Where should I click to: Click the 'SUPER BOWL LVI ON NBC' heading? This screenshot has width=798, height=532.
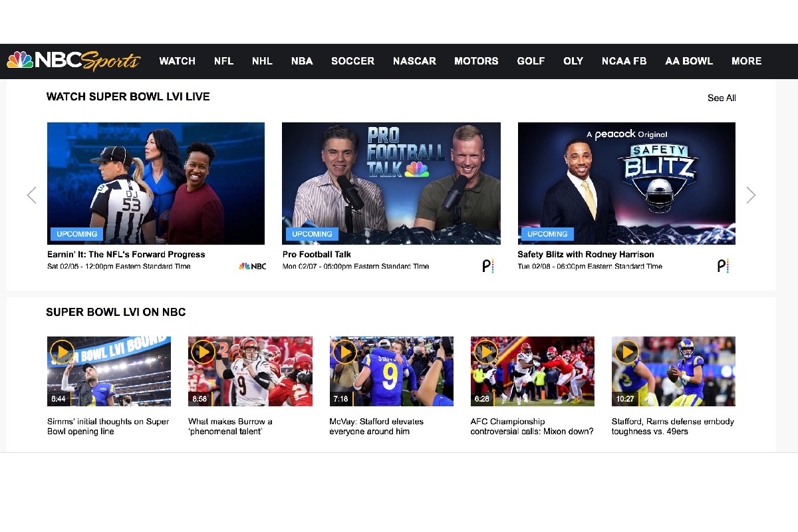pos(116,313)
